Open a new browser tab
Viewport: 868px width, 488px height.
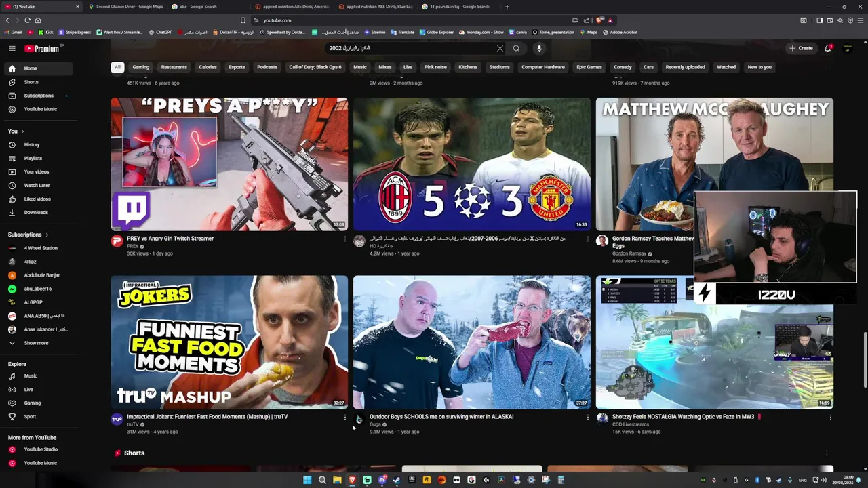(507, 7)
